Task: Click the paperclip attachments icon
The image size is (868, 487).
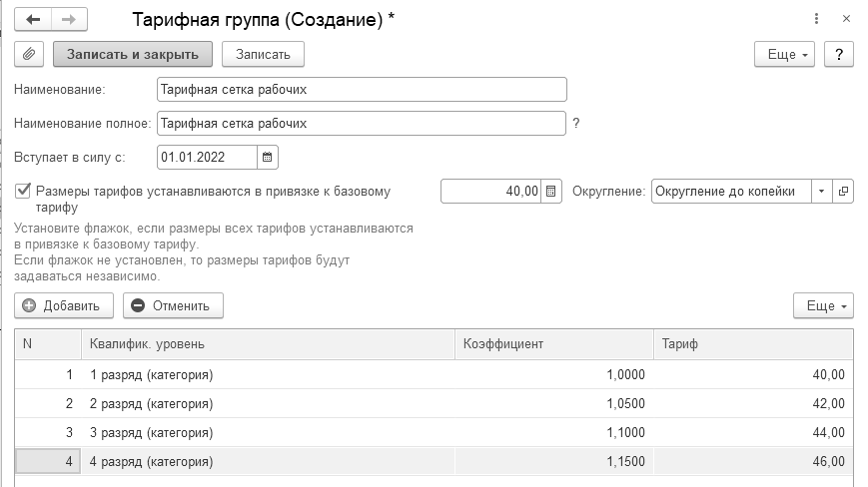Action: click(29, 55)
